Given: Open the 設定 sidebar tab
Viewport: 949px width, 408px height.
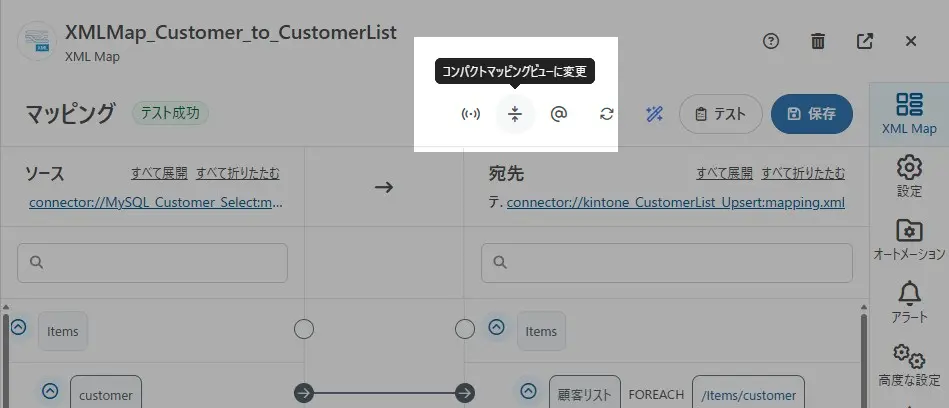Looking at the screenshot, I should coord(909,177).
